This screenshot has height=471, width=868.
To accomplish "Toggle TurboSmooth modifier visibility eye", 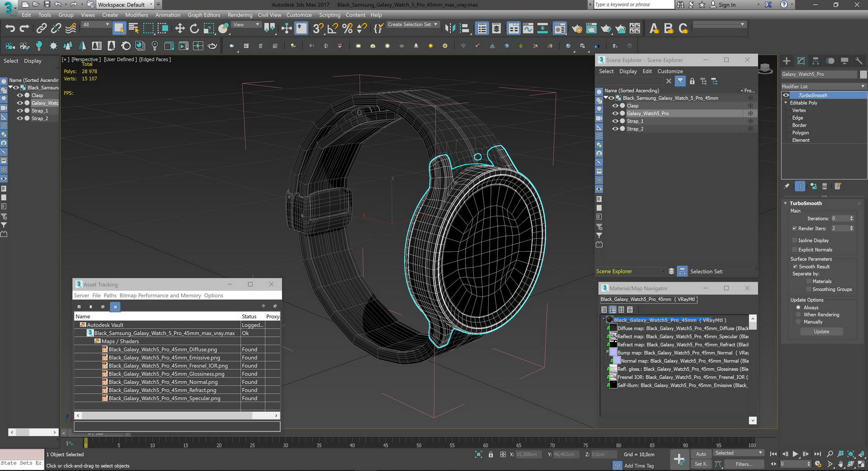I will pyautogui.click(x=786, y=95).
